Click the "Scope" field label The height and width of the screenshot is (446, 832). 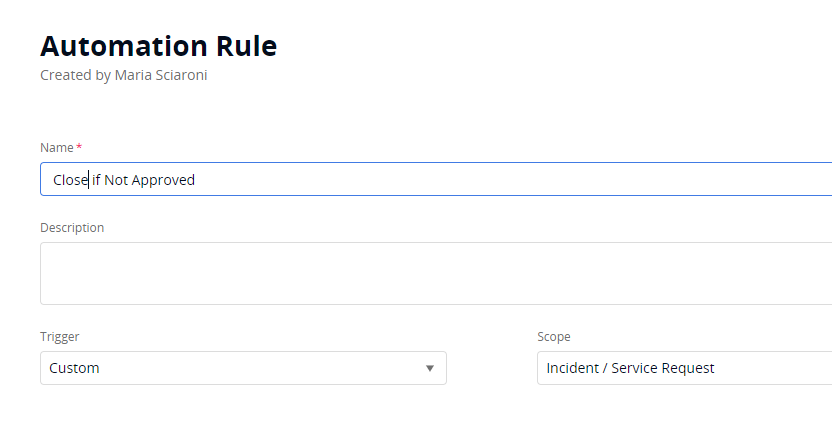(554, 337)
